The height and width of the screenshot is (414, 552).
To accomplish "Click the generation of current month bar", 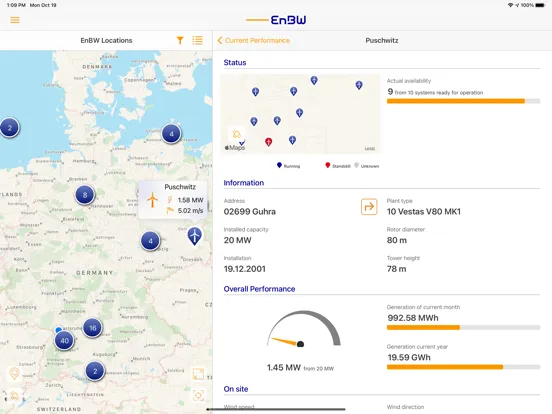I will coord(463,327).
